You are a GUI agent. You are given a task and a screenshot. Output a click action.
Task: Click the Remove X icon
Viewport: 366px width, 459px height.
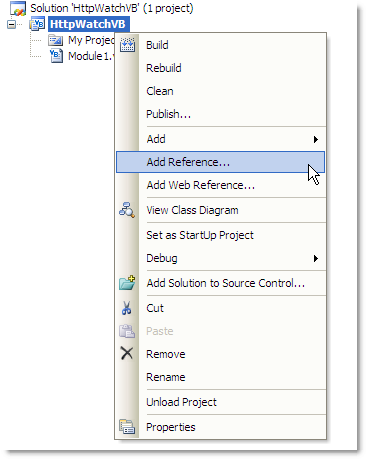tap(127, 353)
